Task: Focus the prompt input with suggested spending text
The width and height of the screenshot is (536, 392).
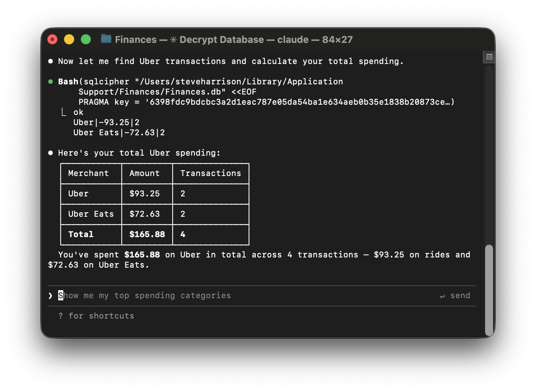Action: [182, 296]
